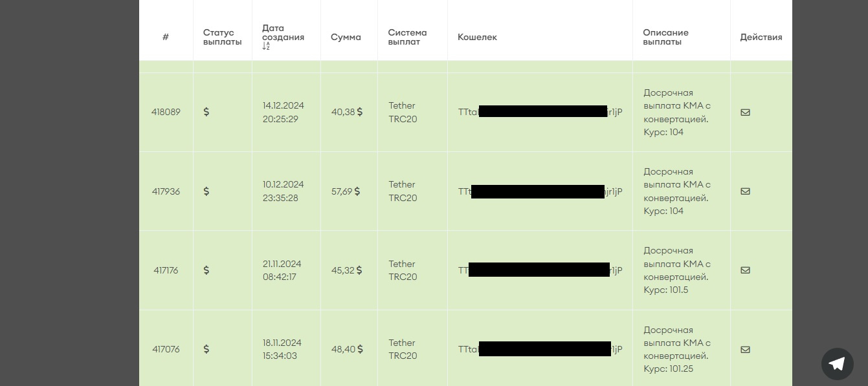868x386 pixels.
Task: Click the Статус выплаты column header
Action: pos(222,38)
